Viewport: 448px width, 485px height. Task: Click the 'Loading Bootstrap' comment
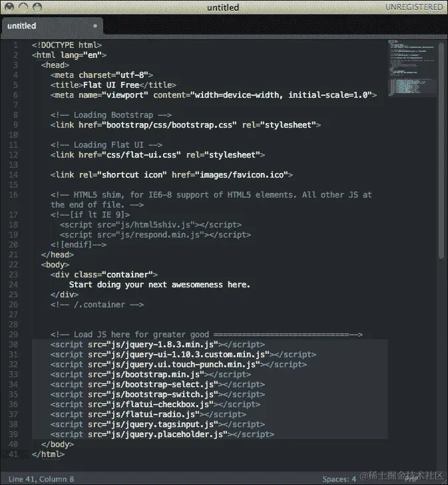(111, 115)
